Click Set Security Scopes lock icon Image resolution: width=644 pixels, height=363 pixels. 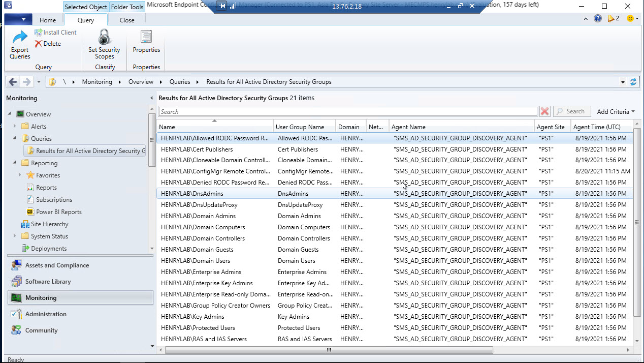pos(104,37)
